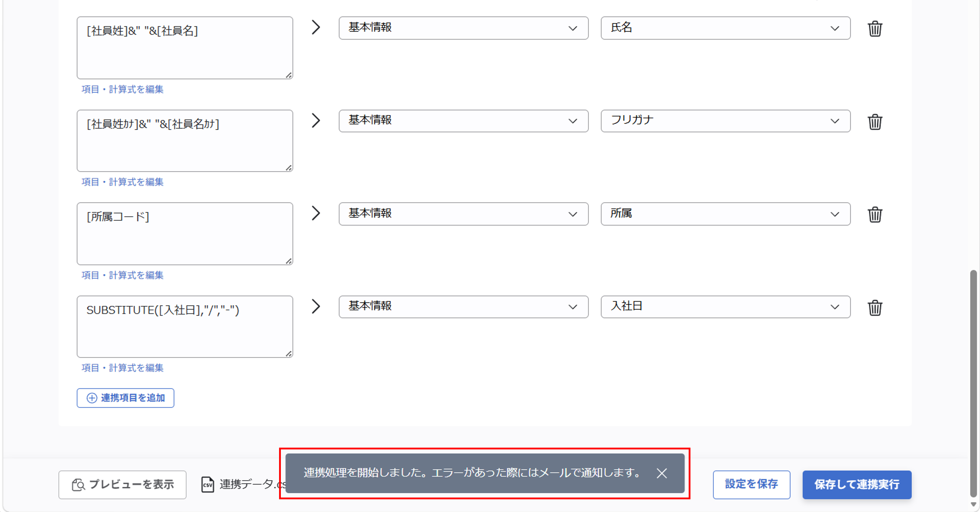This screenshot has height=512, width=980.
Task: Delete the フリガナ mapping row via trash icon
Action: (x=875, y=122)
